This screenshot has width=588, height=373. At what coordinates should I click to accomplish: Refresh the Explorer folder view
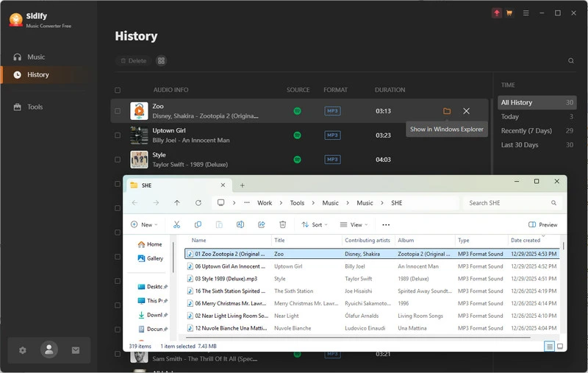198,202
